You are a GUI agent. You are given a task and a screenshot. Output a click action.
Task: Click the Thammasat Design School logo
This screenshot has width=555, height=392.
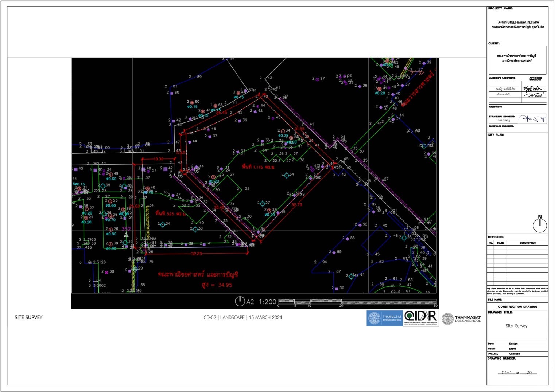pos(461,319)
